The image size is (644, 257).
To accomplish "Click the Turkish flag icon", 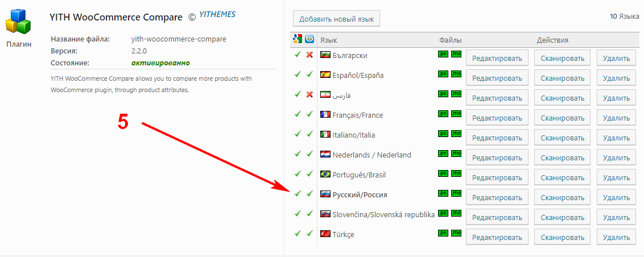I will (x=325, y=234).
